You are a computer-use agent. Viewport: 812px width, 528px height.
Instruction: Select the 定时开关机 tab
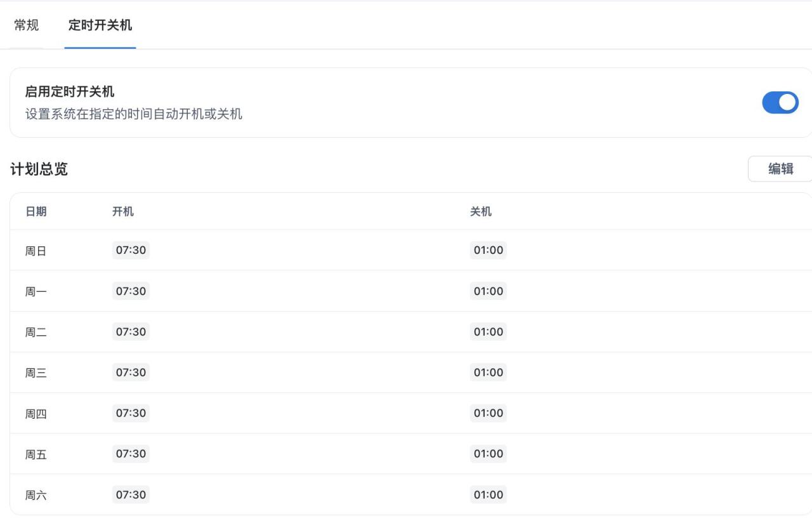tap(100, 25)
